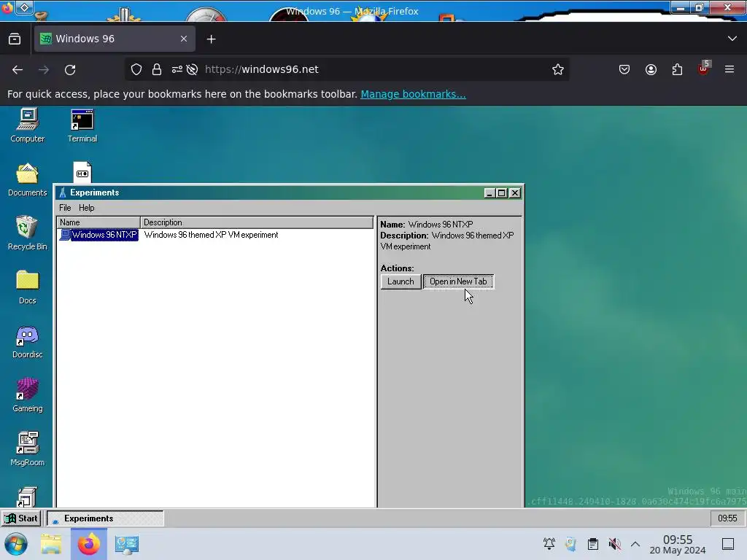Open Firefox tracking protection shield
Screen dimensions: 747x560
(x=136, y=69)
